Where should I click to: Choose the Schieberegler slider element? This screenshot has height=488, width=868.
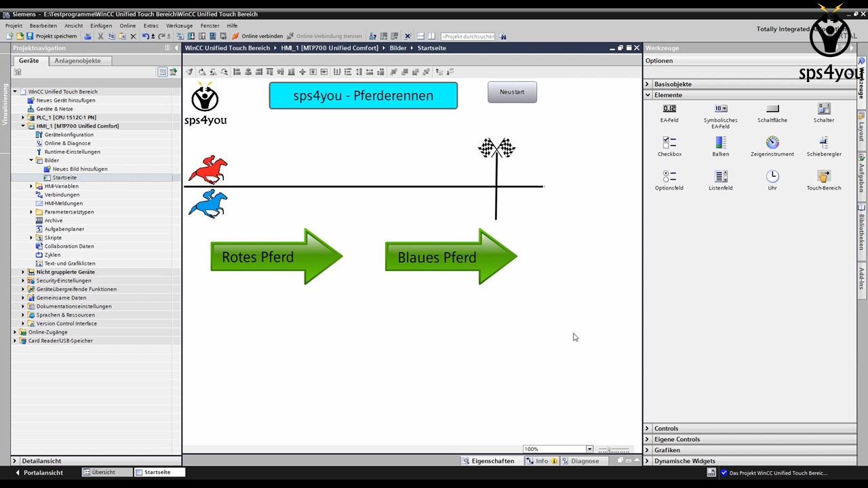[823, 143]
